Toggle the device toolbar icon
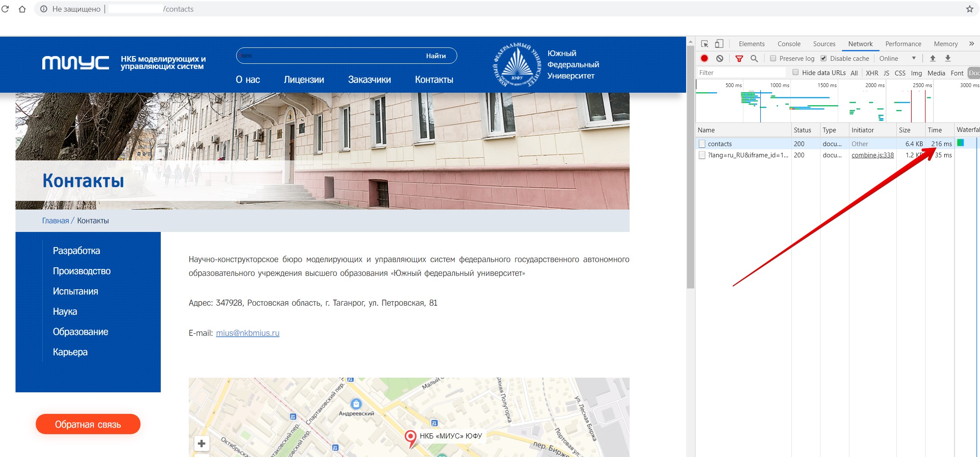980x457 pixels. point(719,44)
